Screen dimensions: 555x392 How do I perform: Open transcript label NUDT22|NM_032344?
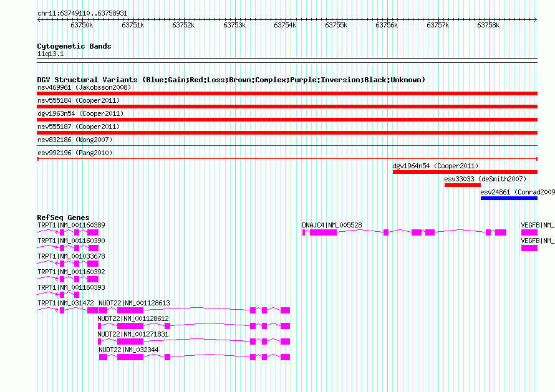pyautogui.click(x=128, y=350)
